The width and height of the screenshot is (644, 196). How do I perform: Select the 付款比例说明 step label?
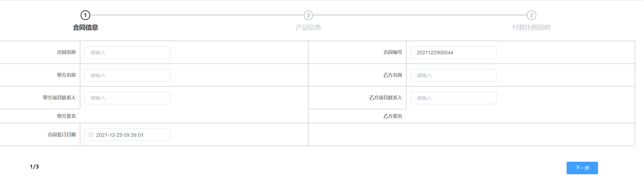click(531, 27)
